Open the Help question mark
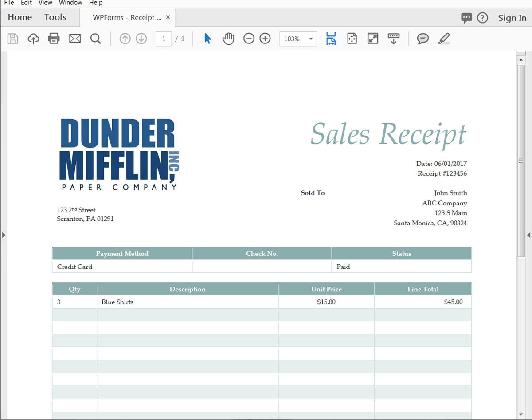 (482, 18)
